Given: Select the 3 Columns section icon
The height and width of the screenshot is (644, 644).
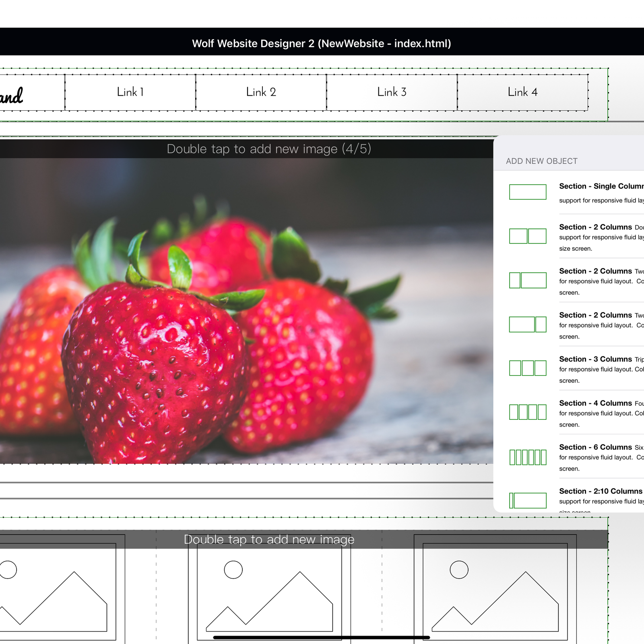Looking at the screenshot, I should [x=528, y=368].
